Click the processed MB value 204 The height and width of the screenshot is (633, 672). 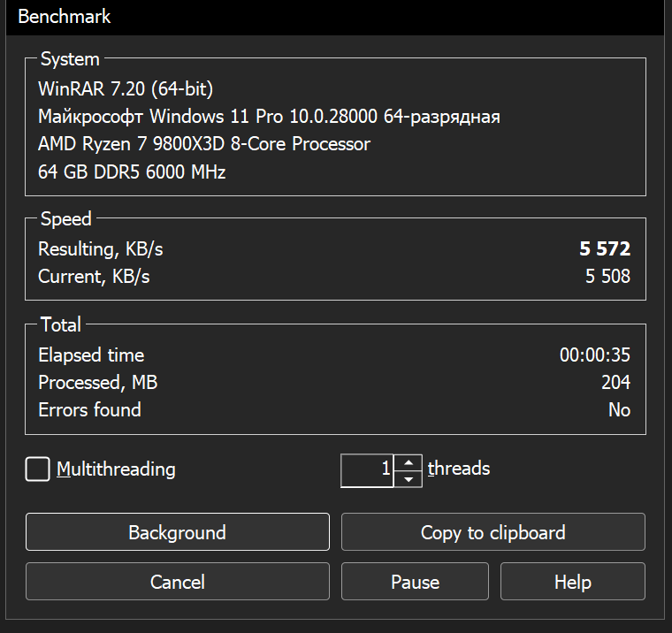click(616, 382)
